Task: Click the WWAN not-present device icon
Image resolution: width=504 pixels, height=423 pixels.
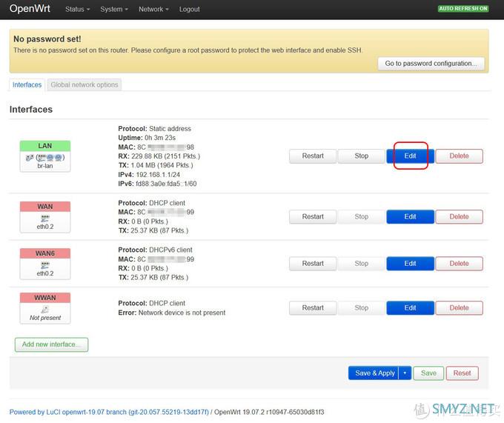Action: [x=45, y=310]
